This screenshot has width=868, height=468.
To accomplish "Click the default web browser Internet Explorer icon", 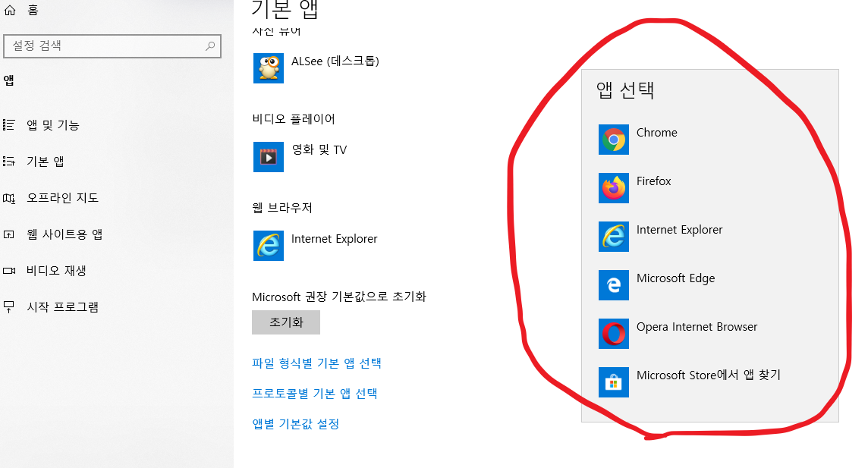I will [x=269, y=246].
